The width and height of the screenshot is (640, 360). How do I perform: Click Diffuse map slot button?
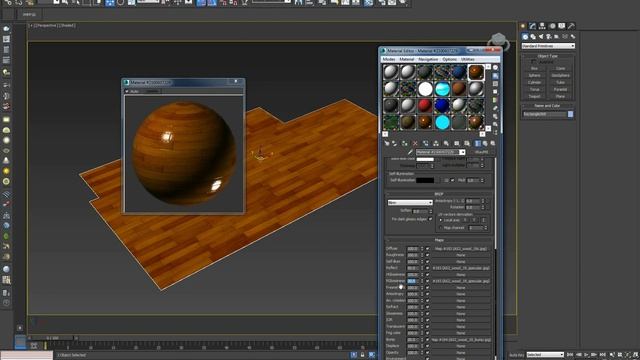[x=461, y=249]
